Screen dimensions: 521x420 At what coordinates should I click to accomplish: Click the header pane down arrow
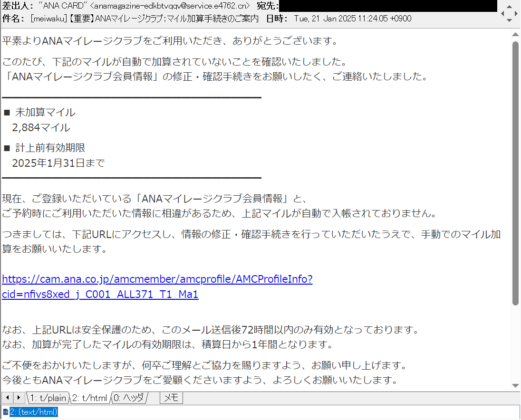pyautogui.click(x=509, y=20)
